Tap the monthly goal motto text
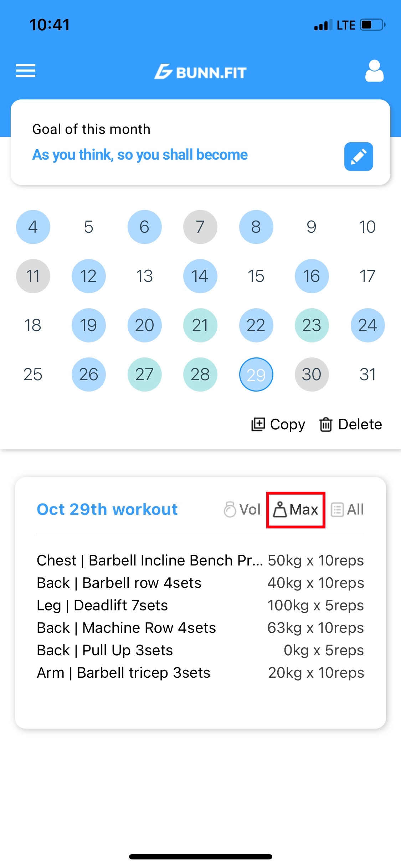The height and width of the screenshot is (868, 401). (x=140, y=155)
